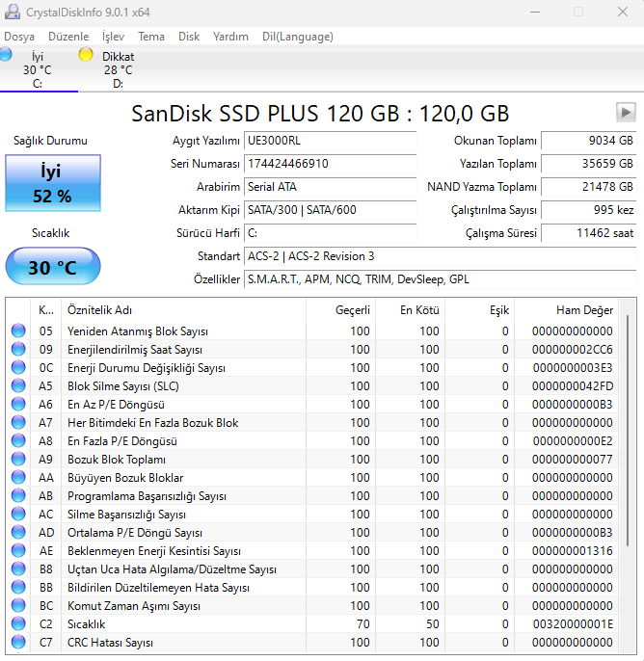
Task: Click status icon of attribute 0C row
Action: [x=18, y=368]
